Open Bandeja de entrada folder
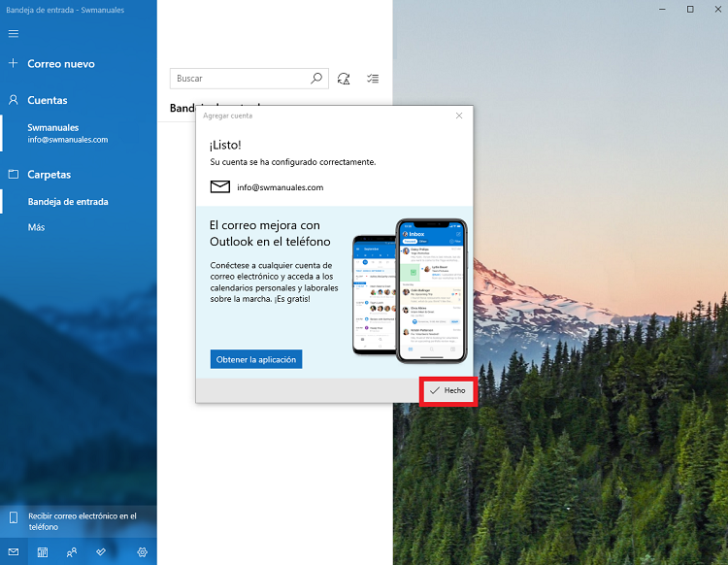The image size is (728, 565). (x=79, y=202)
